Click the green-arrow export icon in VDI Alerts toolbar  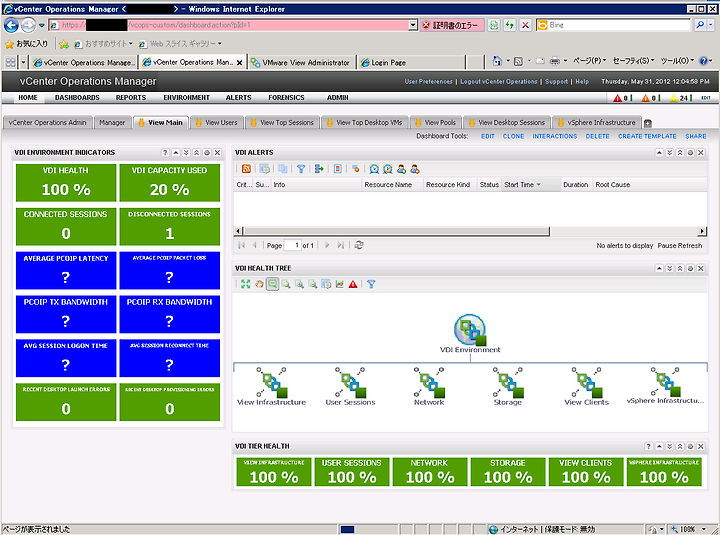coord(319,169)
